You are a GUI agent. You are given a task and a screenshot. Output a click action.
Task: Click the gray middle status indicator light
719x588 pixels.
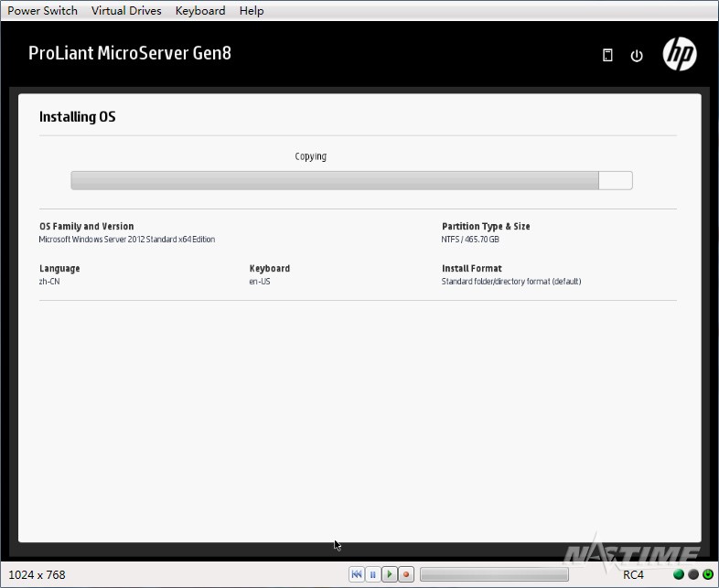tap(693, 574)
